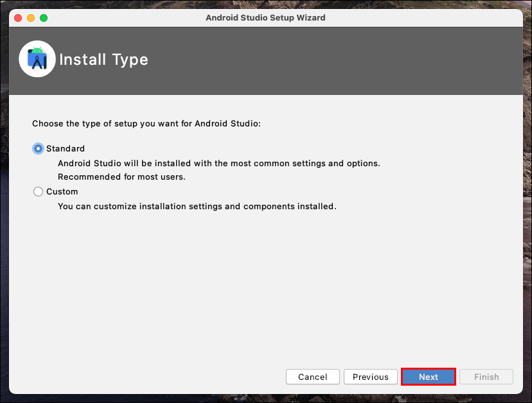
Task: Click the Android Studio logo icon
Action: pos(37,59)
